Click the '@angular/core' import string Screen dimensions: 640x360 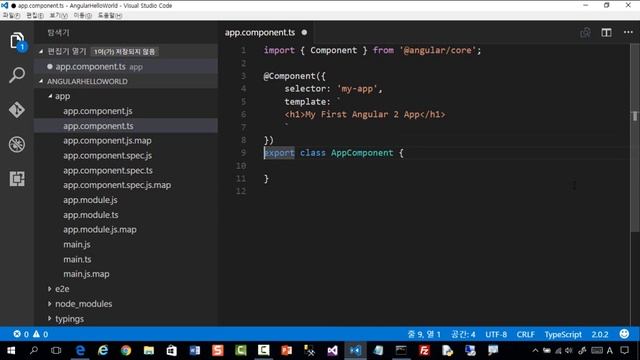[x=438, y=50]
